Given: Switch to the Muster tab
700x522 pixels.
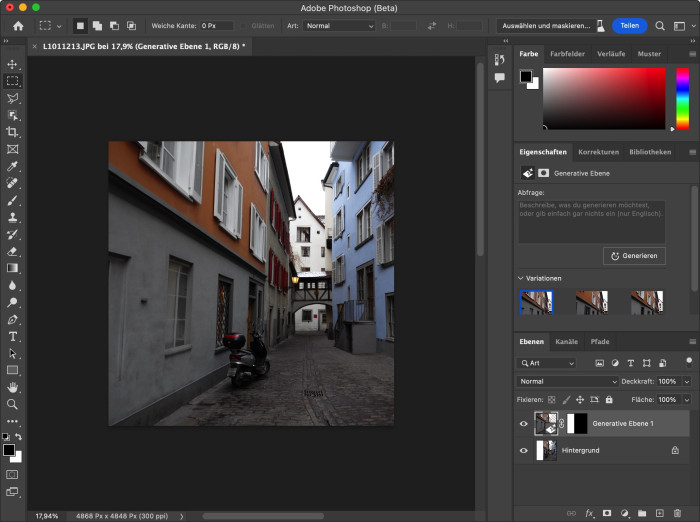Looking at the screenshot, I should (649, 54).
